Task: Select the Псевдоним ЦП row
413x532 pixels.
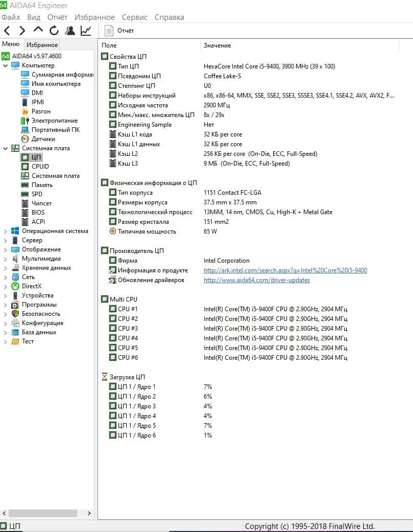Action: coord(175,76)
